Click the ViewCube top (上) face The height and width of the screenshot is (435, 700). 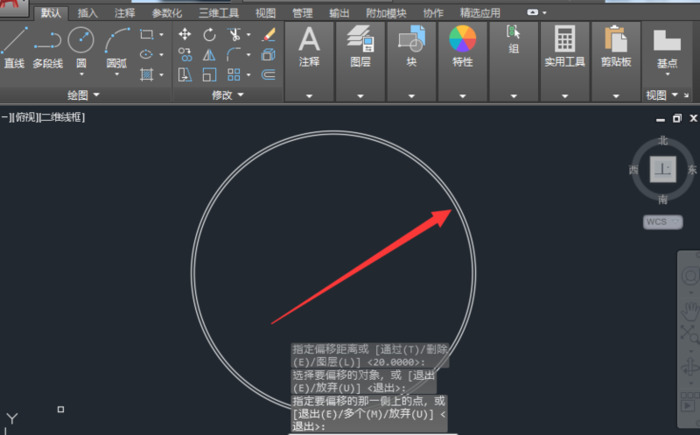(x=663, y=170)
